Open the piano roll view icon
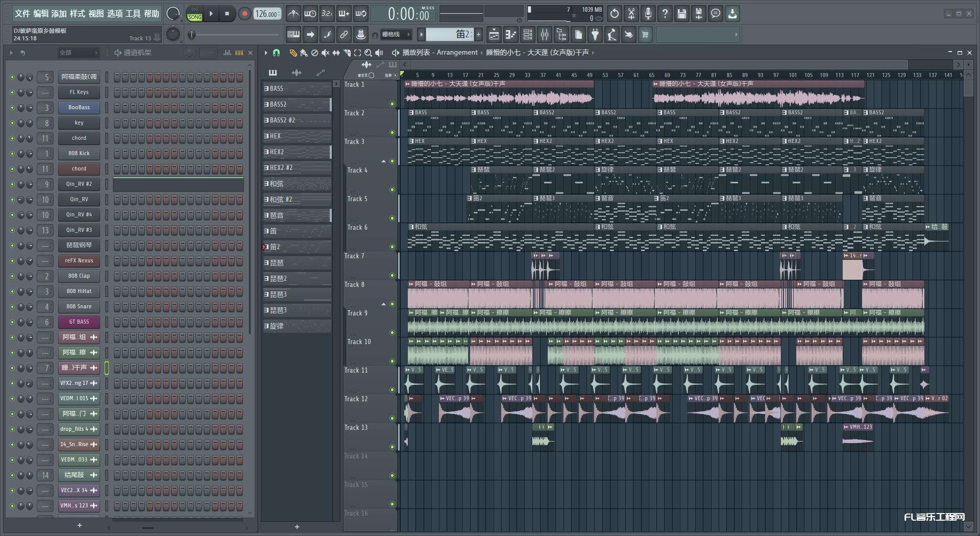 (511, 35)
